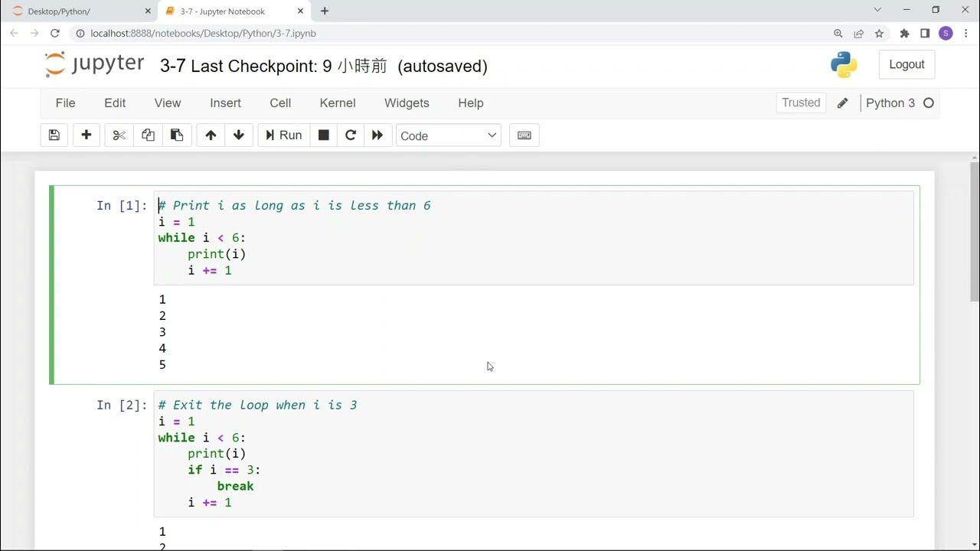This screenshot has height=551, width=980.
Task: Expand the Widgets menu
Action: click(407, 103)
